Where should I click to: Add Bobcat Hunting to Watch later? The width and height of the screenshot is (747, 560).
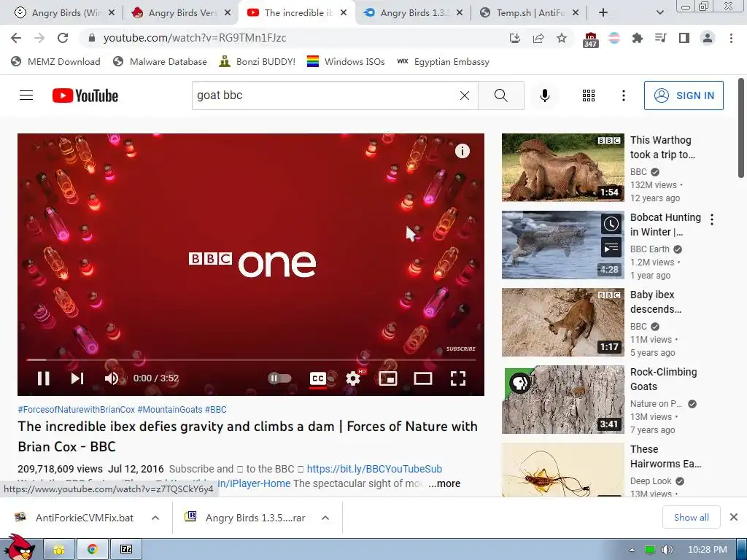[x=611, y=224]
